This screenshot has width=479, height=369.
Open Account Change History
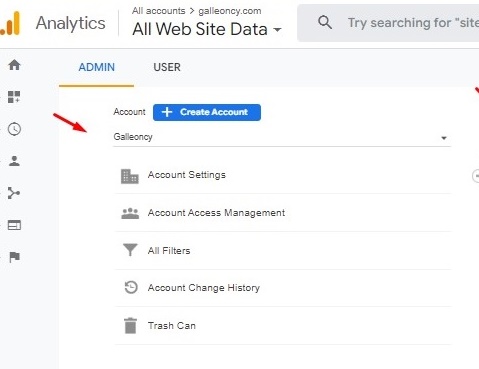(283, 288)
